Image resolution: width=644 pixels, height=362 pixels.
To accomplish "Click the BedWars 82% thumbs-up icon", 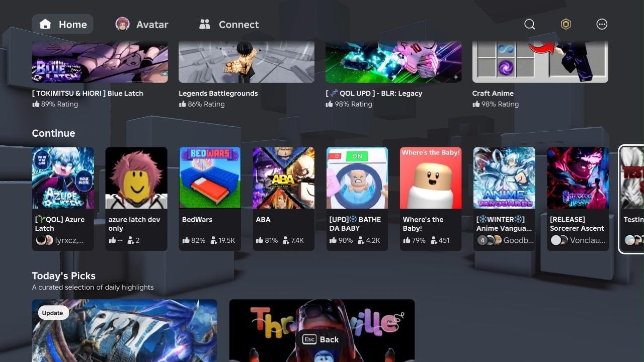I will pos(186,240).
